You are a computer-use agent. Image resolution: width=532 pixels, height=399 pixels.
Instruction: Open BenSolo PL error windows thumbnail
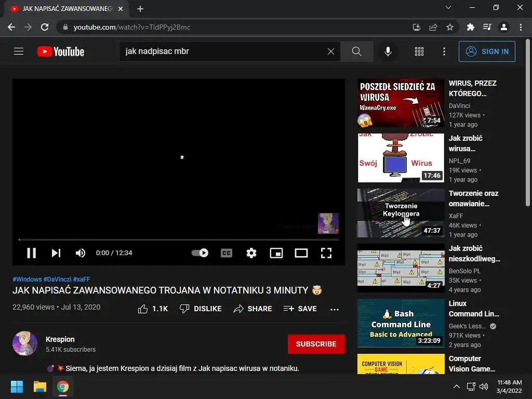(x=401, y=268)
